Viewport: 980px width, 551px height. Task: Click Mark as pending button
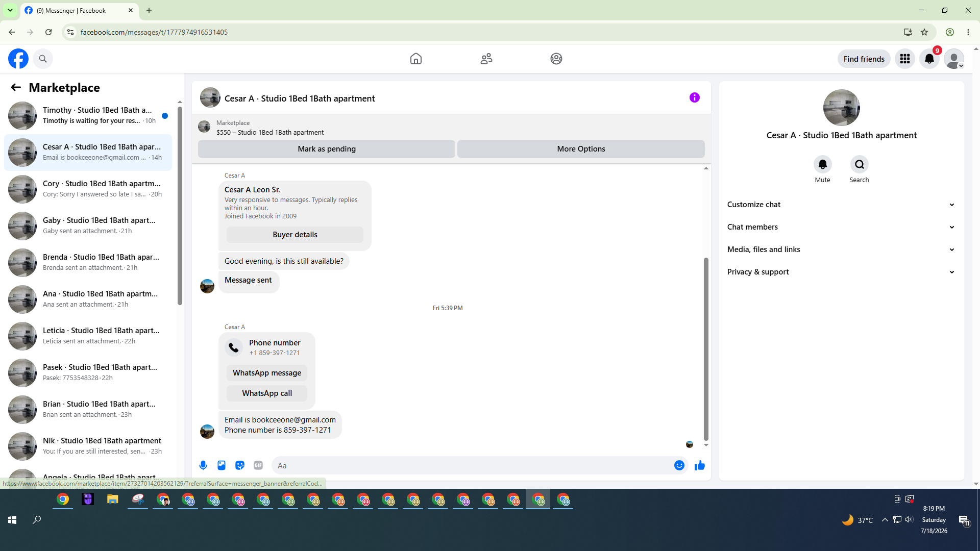click(x=327, y=149)
